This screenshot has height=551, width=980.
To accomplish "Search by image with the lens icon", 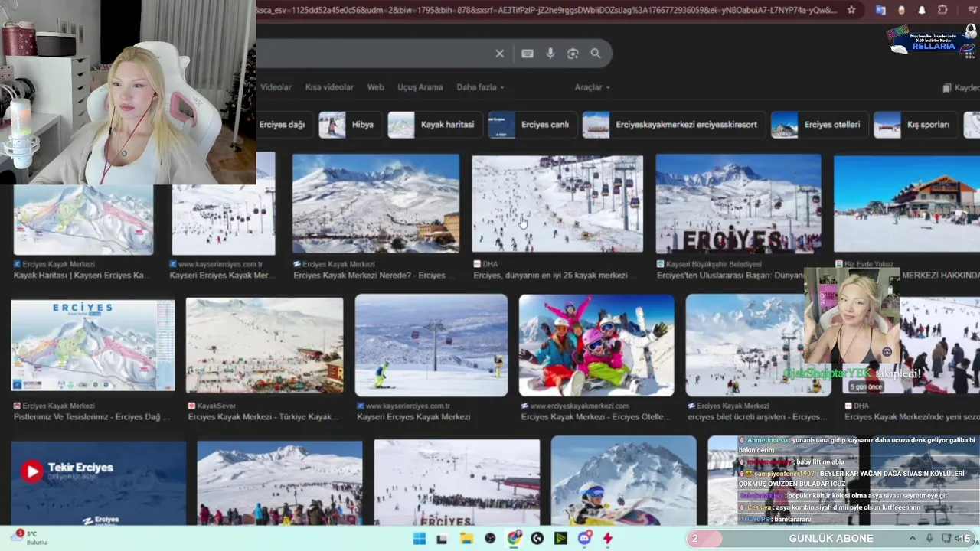I will (x=573, y=54).
